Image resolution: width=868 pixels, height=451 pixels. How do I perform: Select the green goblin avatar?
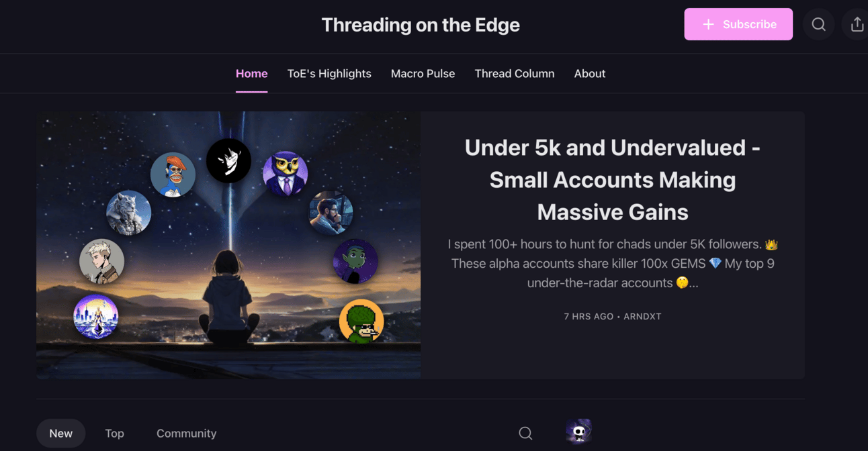click(x=355, y=261)
